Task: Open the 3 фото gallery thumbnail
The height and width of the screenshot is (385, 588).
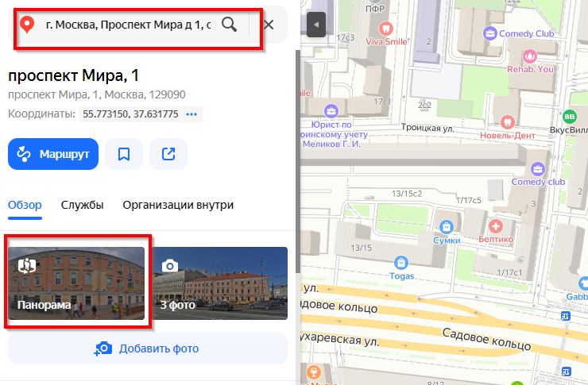Action: pos(219,283)
